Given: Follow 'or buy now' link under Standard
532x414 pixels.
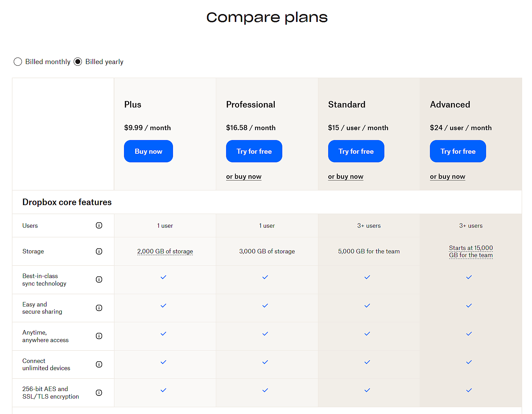Looking at the screenshot, I should point(346,177).
